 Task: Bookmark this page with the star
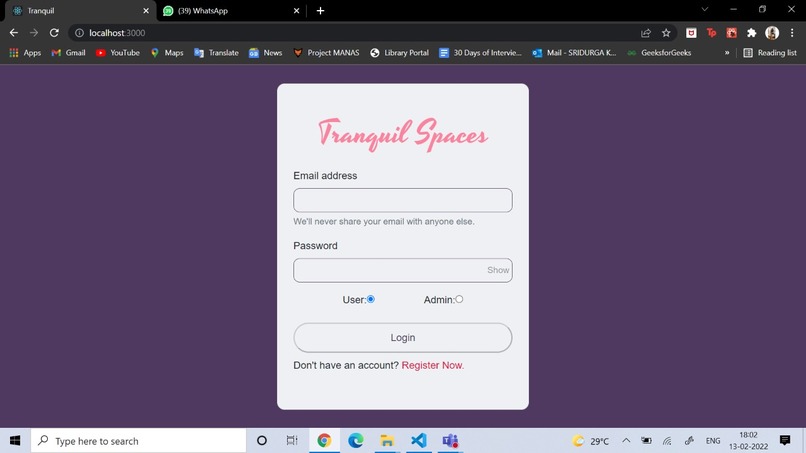coord(666,33)
